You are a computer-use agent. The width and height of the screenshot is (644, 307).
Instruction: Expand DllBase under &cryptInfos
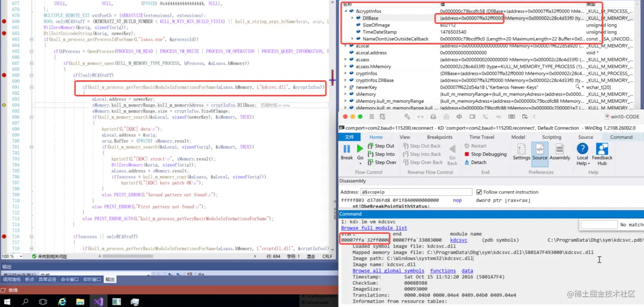352,18
